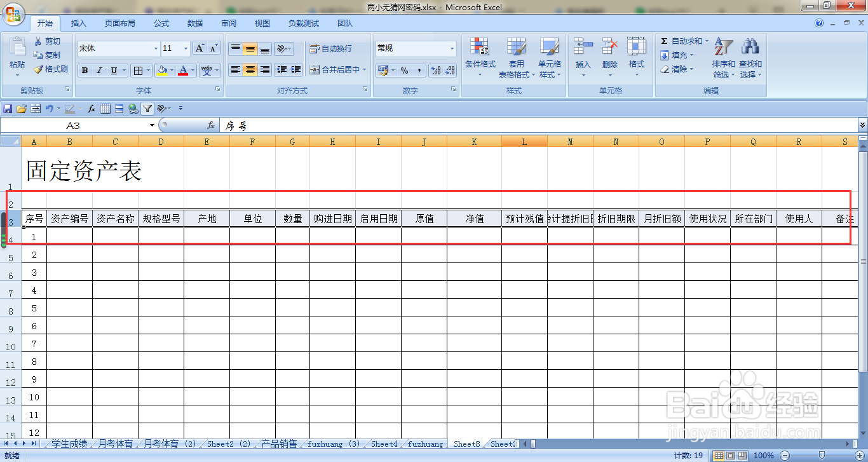This screenshot has height=462, width=868.
Task: Click the Wrap Text (自动换行) button
Action: tap(330, 49)
